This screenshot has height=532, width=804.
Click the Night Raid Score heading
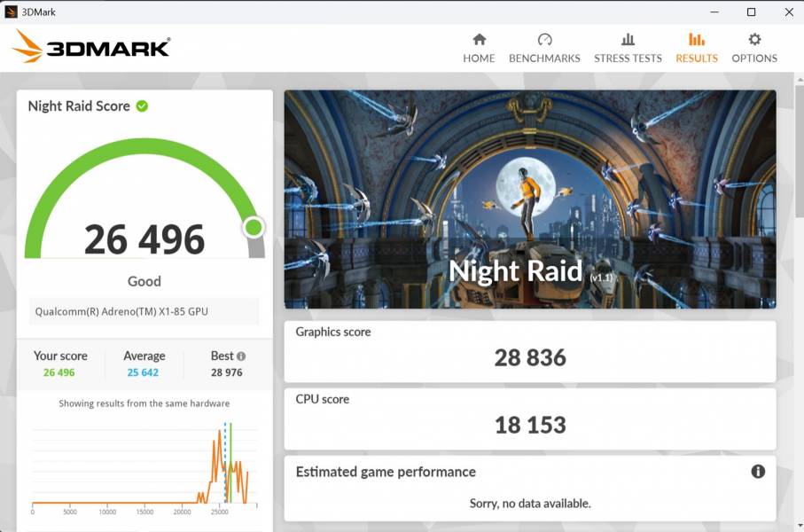[79, 106]
